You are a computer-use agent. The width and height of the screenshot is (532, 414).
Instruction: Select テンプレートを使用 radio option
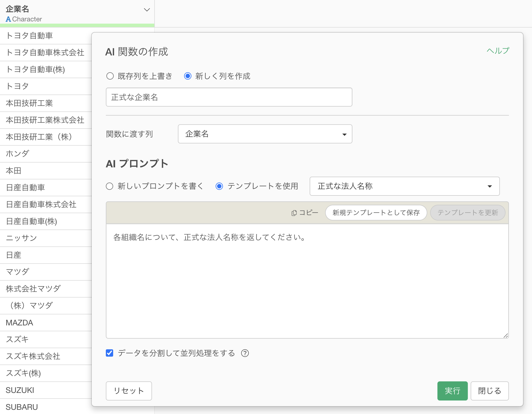(219, 186)
